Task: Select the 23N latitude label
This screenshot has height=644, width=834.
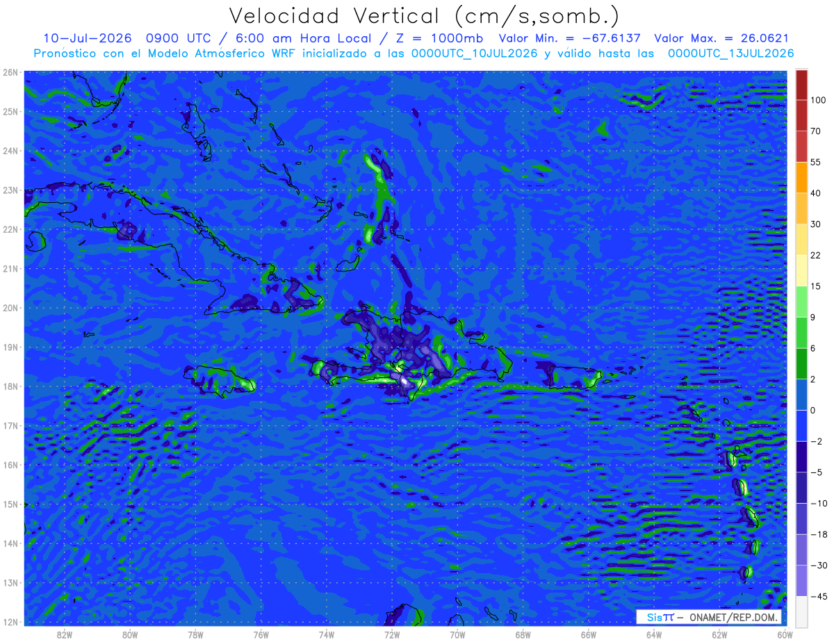Action: [10, 190]
